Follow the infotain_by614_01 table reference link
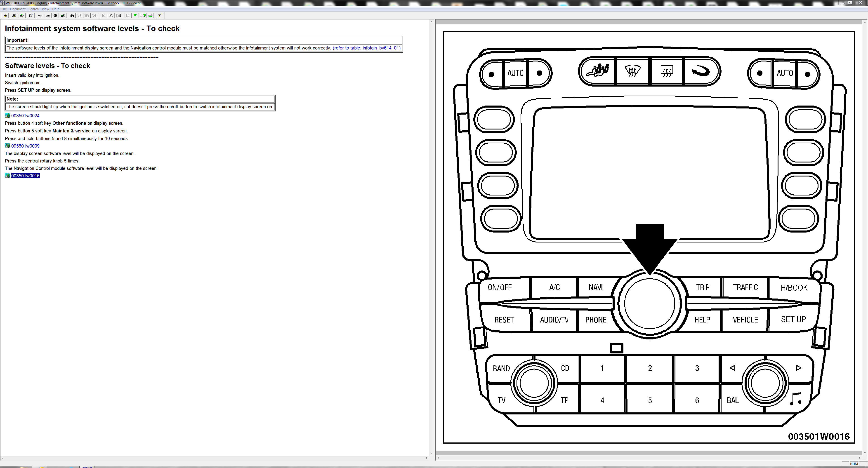The width and height of the screenshot is (868, 468). point(366,48)
